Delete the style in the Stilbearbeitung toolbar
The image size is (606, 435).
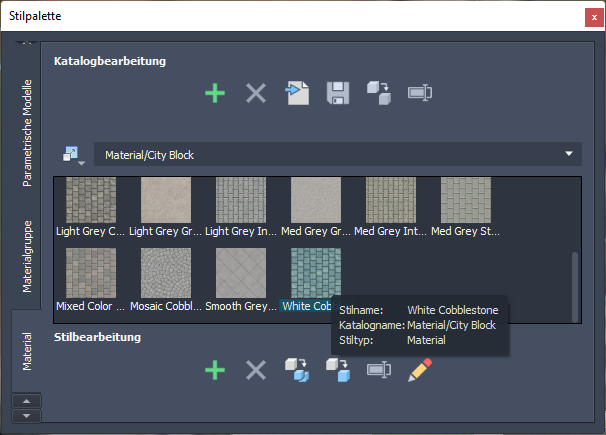coord(256,370)
